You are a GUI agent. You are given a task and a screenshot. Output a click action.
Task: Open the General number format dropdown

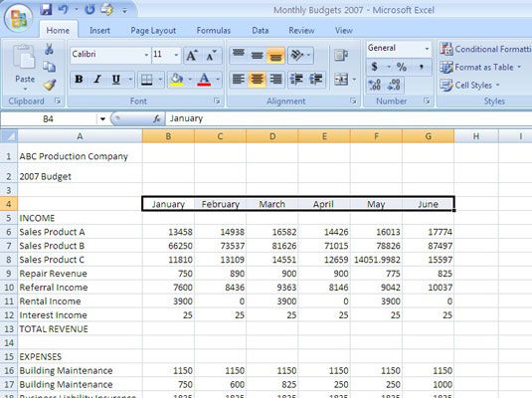click(427, 49)
